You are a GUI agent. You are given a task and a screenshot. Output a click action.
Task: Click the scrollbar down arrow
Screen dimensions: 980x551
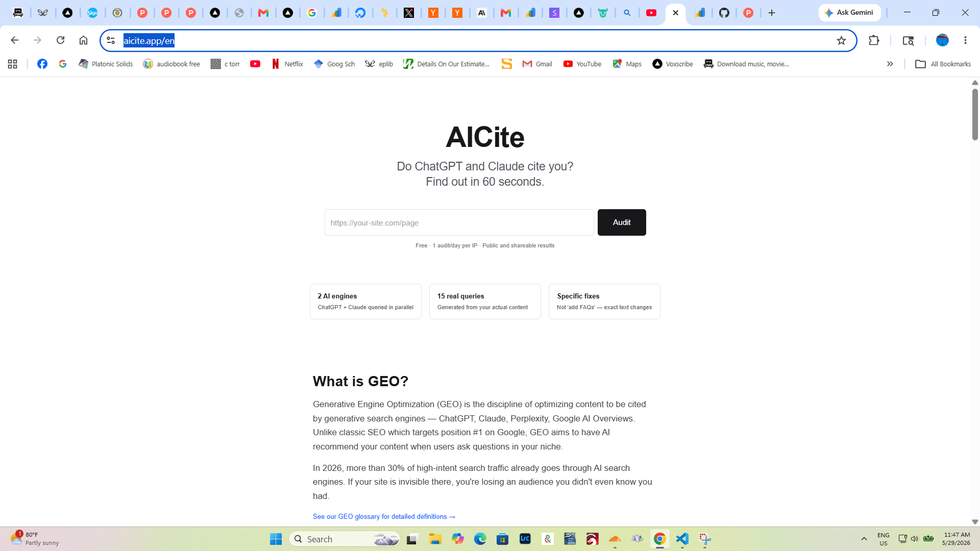975,522
